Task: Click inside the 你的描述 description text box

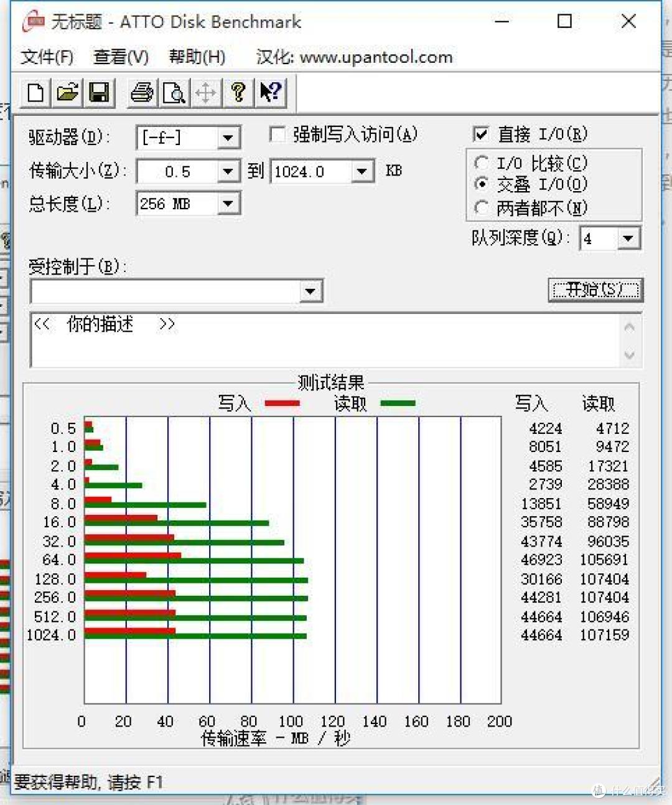Action: (324, 340)
